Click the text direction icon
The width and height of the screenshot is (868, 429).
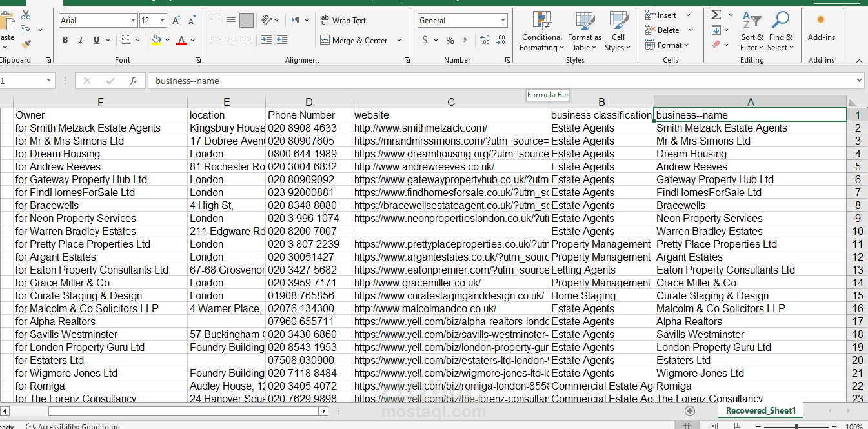(x=296, y=20)
